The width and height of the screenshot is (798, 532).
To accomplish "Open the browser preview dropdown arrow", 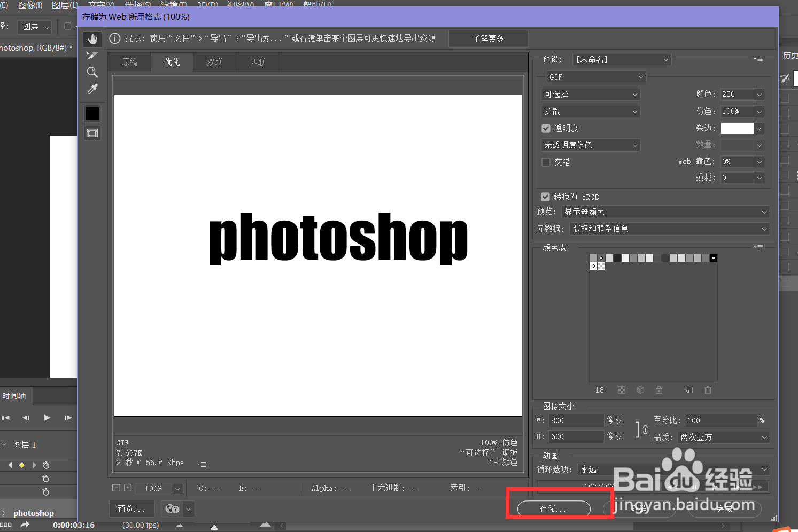I will tap(188, 509).
